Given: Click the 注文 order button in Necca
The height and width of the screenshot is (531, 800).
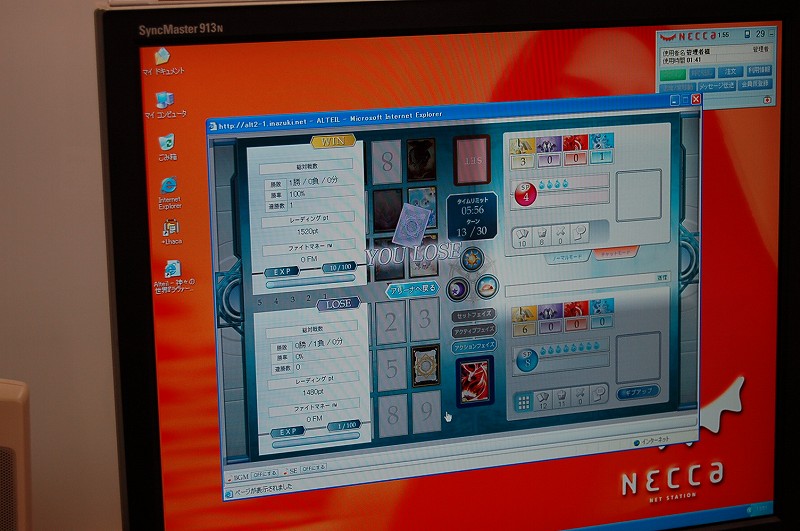Looking at the screenshot, I should click(732, 72).
